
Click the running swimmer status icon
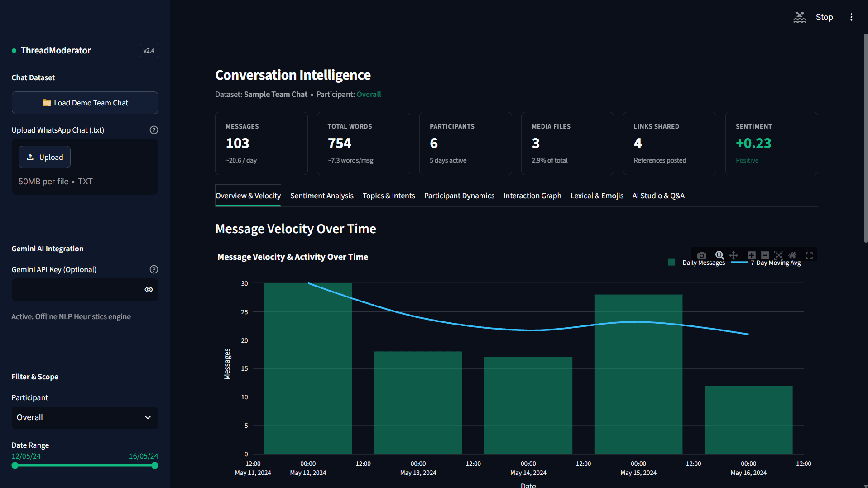800,17
